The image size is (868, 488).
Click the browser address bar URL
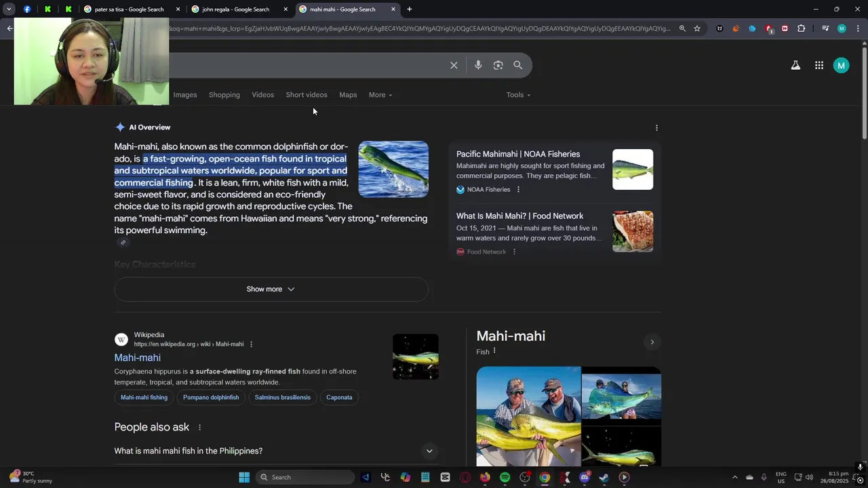coord(419,28)
